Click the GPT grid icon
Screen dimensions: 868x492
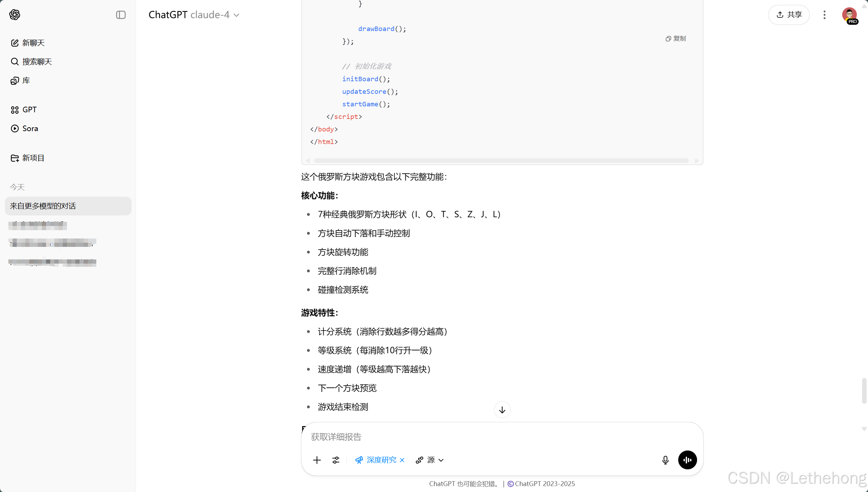(x=15, y=110)
